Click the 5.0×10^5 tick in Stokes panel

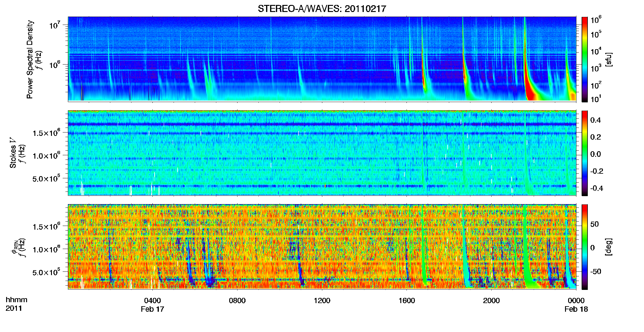[46, 178]
